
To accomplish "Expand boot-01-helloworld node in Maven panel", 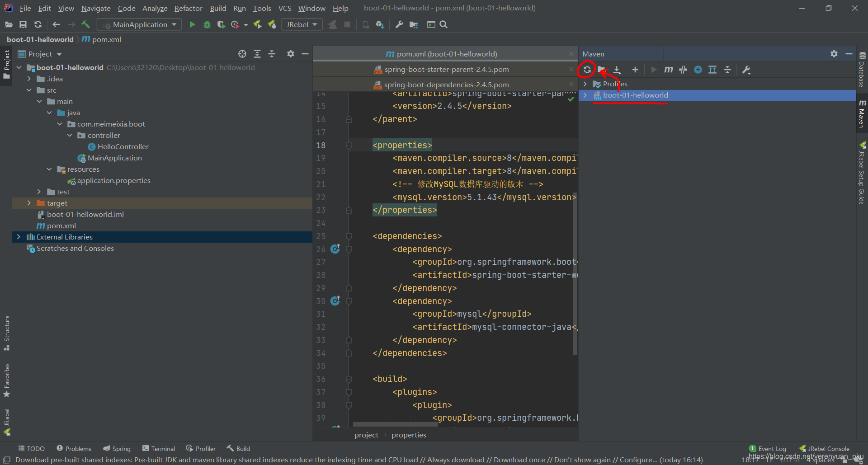I will point(585,95).
